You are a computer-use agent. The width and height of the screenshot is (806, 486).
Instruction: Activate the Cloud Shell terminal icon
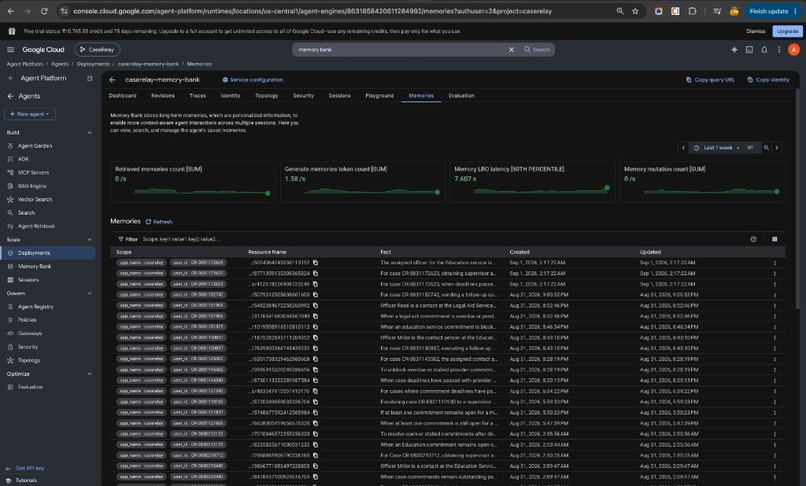[749, 49]
